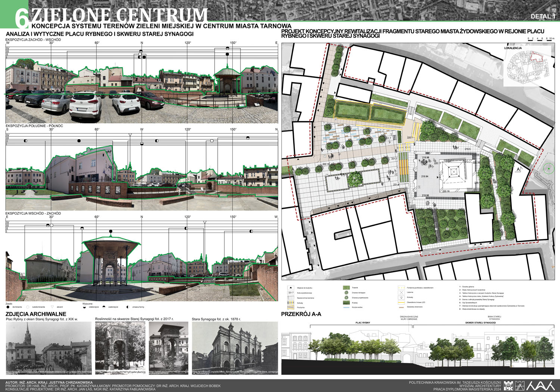This screenshot has width=560, height=392.
Task: Open the Wikipedia source link under synagogue photo
Action: [x=235, y=372]
